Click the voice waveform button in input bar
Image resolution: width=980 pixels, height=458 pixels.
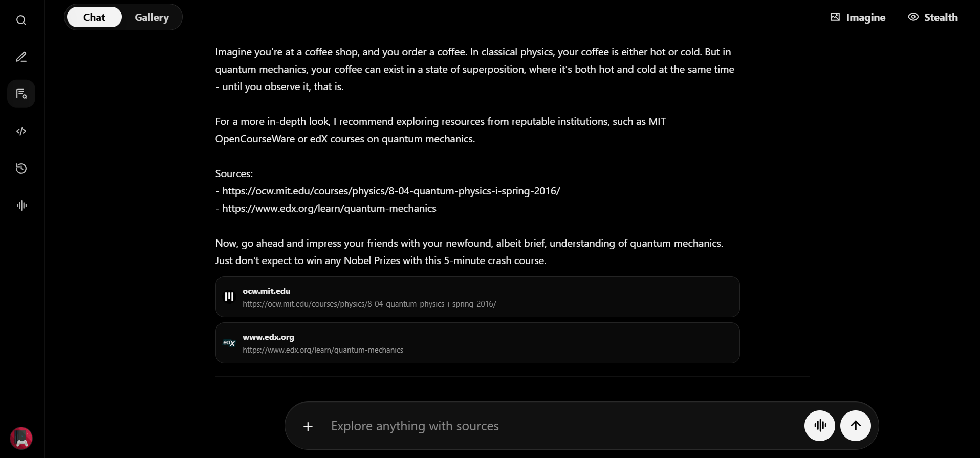point(819,426)
